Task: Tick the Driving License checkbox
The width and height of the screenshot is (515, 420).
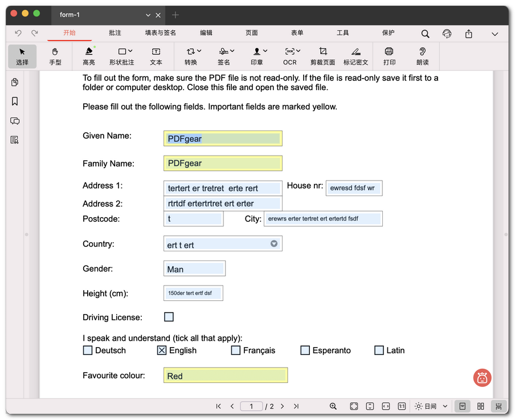Action: tap(169, 317)
